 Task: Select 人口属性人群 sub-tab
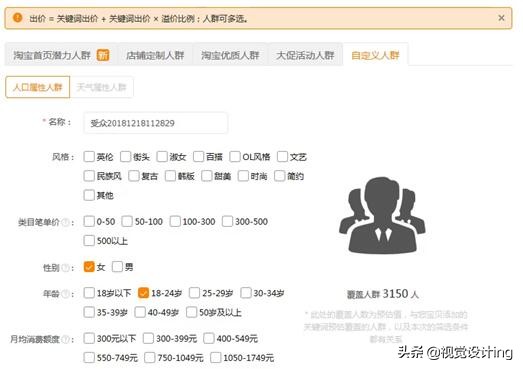point(38,87)
